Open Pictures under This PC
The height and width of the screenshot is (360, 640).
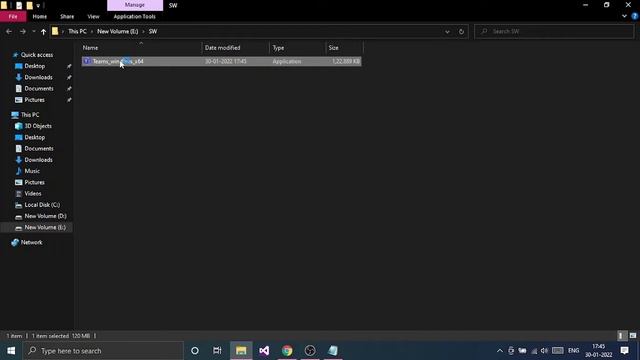click(34, 182)
